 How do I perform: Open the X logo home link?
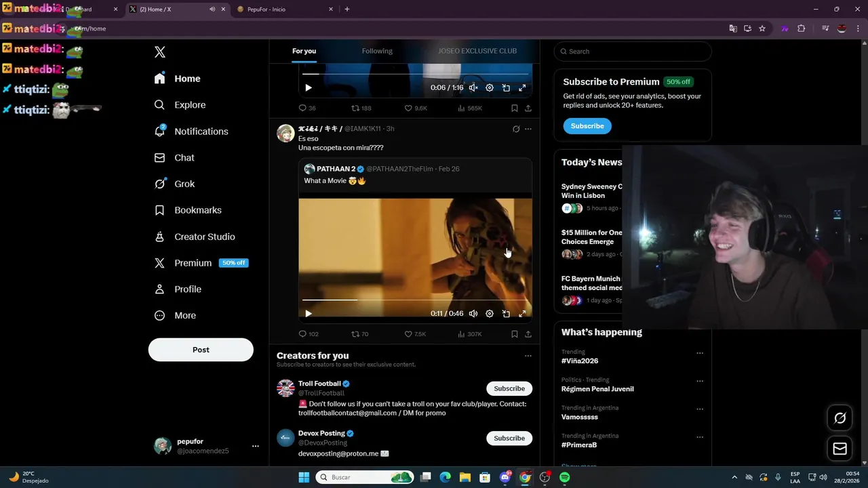click(160, 52)
